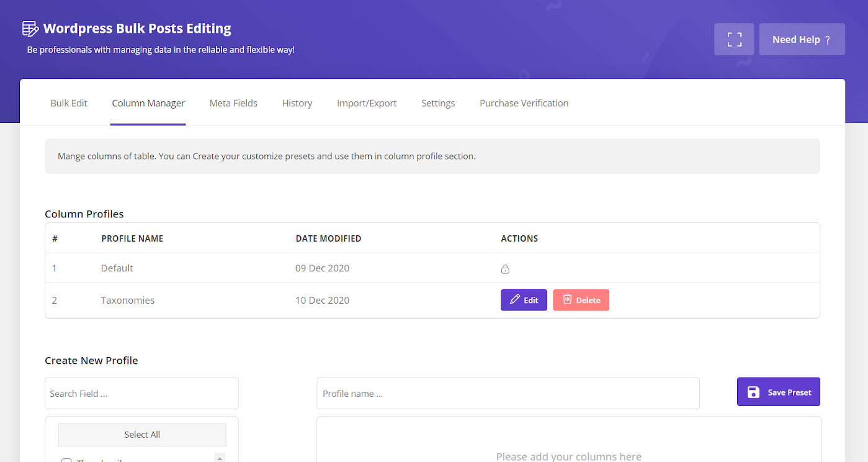The image size is (868, 462).
Task: Click 'Please add your columns here' placeholder text
Action: tap(569, 456)
